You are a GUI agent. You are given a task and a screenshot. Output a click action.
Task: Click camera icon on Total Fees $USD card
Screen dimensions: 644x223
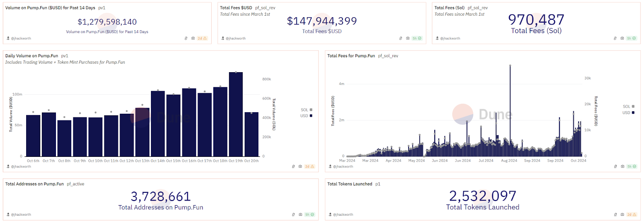(408, 38)
